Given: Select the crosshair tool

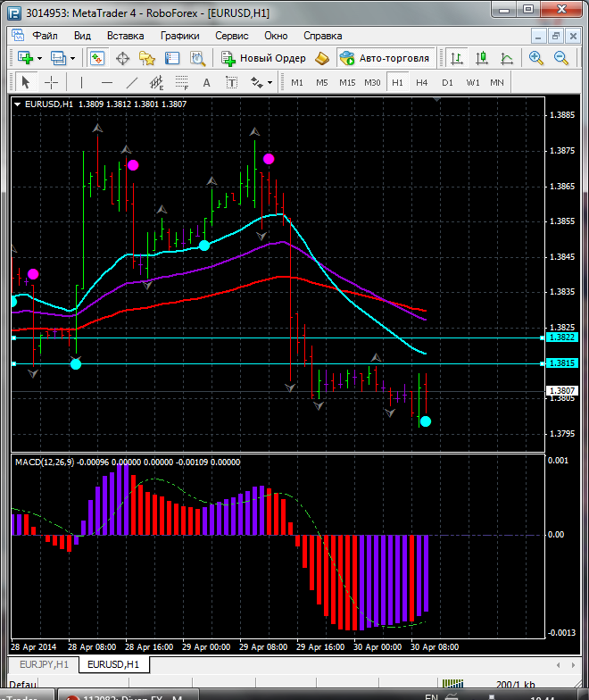Looking at the screenshot, I should (x=52, y=82).
